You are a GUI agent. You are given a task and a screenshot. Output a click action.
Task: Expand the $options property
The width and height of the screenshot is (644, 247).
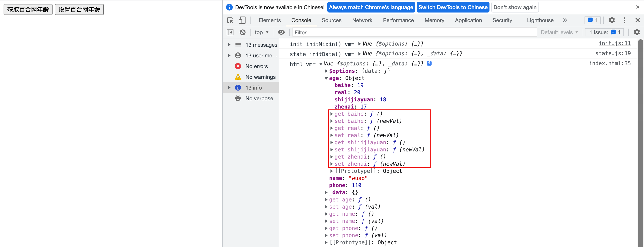click(x=326, y=71)
